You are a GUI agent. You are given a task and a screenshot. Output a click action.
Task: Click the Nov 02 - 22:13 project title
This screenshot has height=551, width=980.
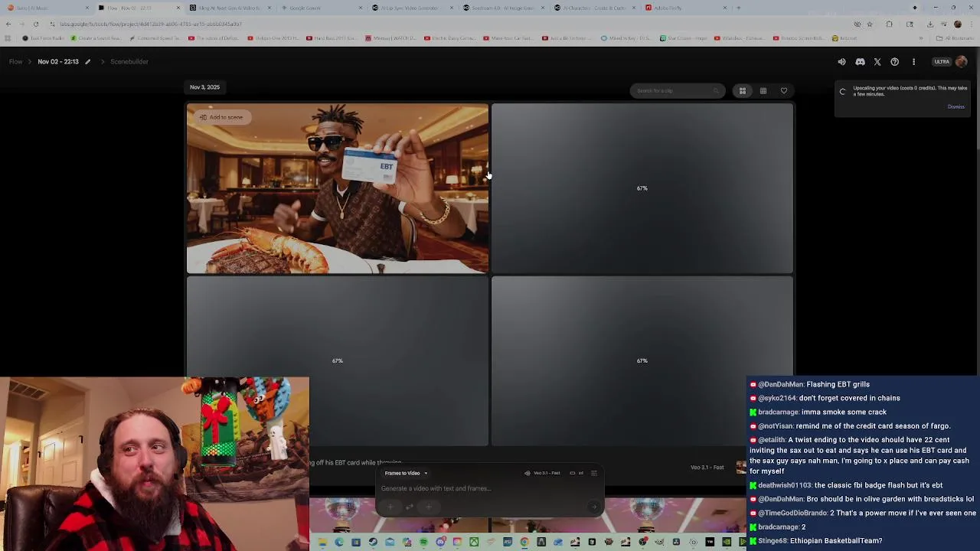coord(58,61)
